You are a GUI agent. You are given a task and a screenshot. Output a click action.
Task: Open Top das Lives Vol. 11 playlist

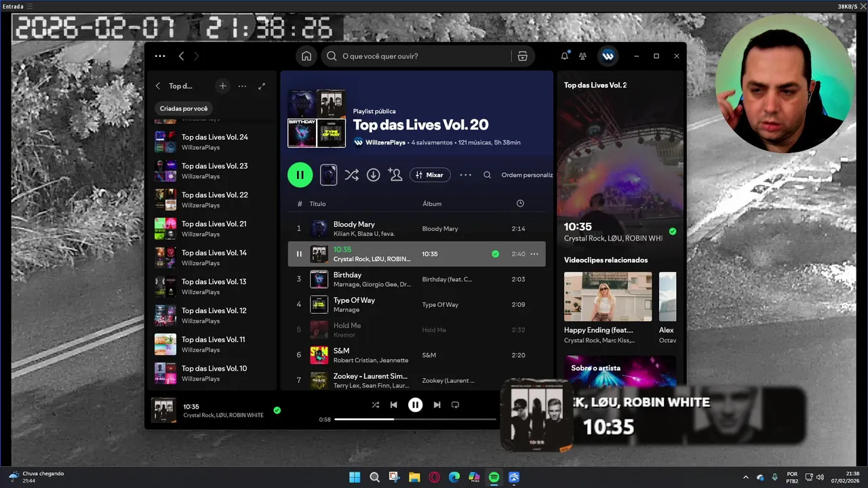coord(211,344)
